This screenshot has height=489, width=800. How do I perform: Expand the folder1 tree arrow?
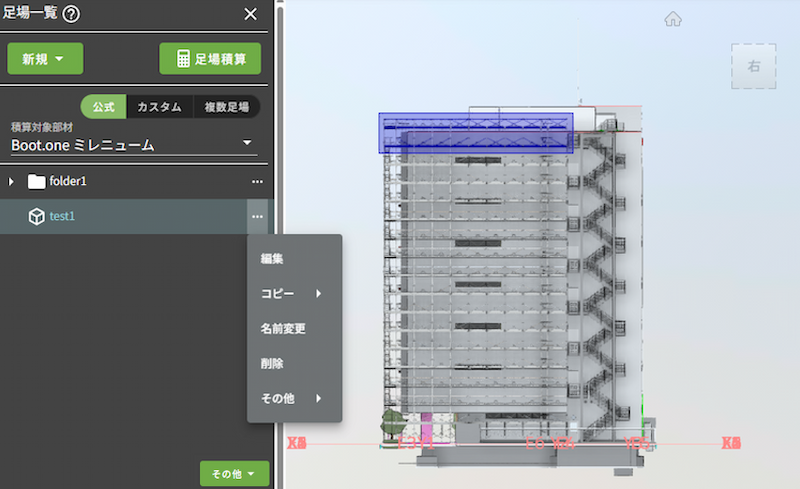pos(12,181)
